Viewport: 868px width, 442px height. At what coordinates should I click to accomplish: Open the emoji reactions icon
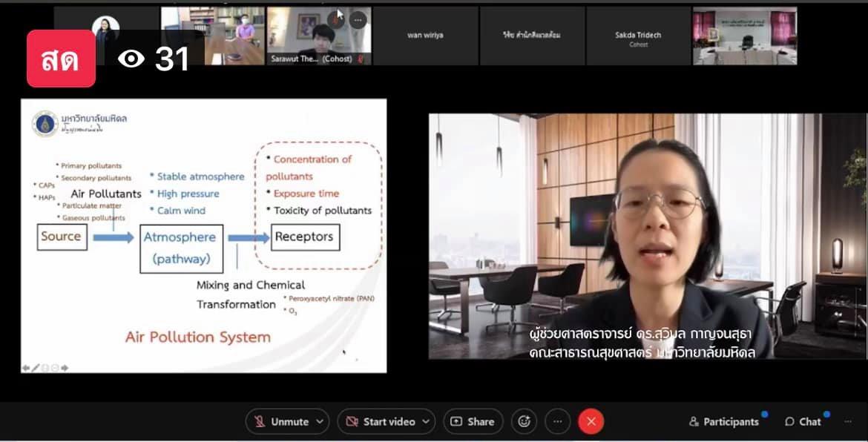pos(524,421)
